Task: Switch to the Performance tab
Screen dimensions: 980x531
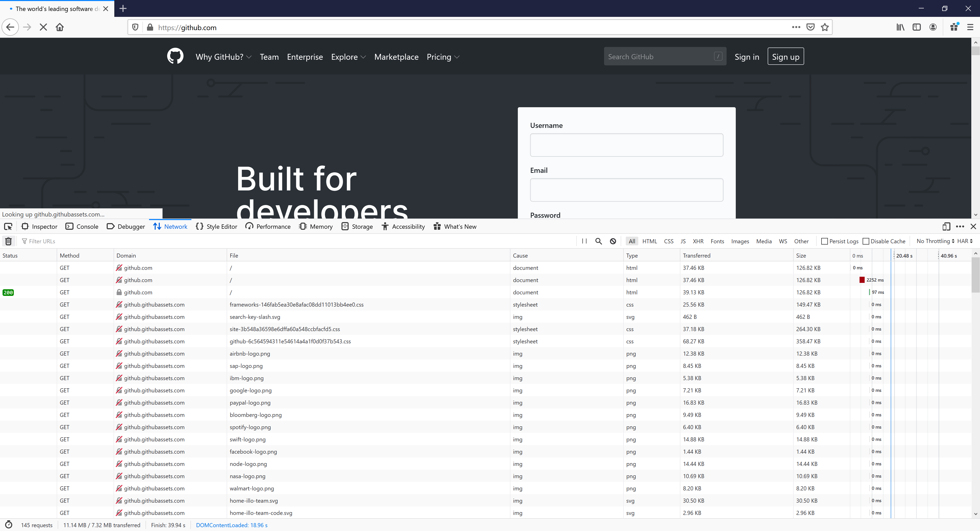Action: (268, 227)
